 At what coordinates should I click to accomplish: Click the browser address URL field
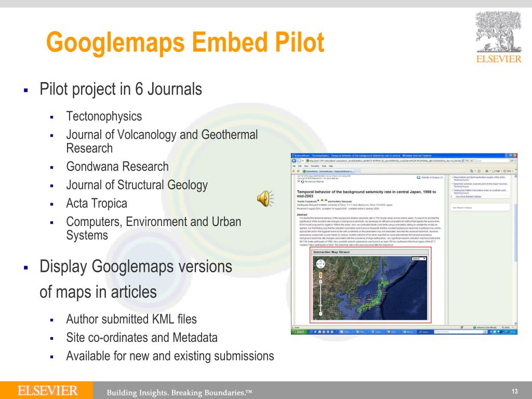point(383,161)
